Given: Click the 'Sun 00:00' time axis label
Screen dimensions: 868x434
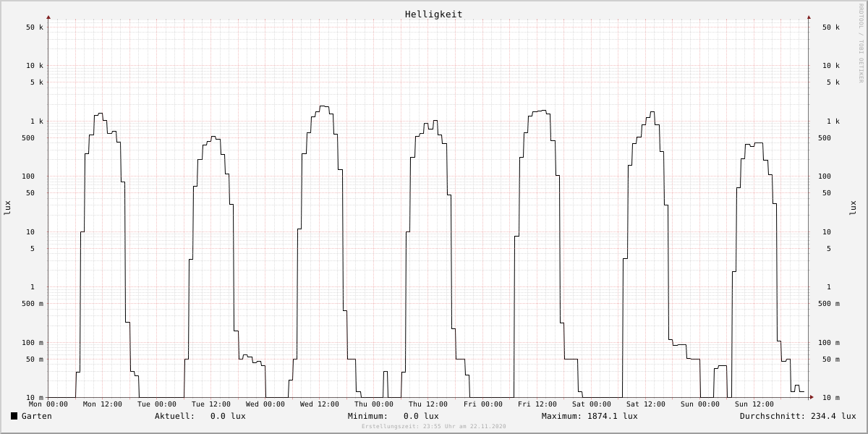Looking at the screenshot, I should tap(700, 404).
